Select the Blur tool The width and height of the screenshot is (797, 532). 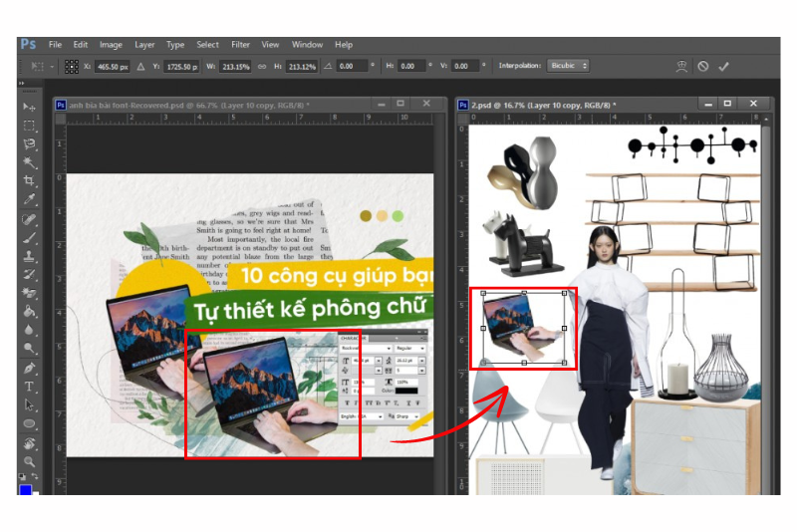coord(29,330)
